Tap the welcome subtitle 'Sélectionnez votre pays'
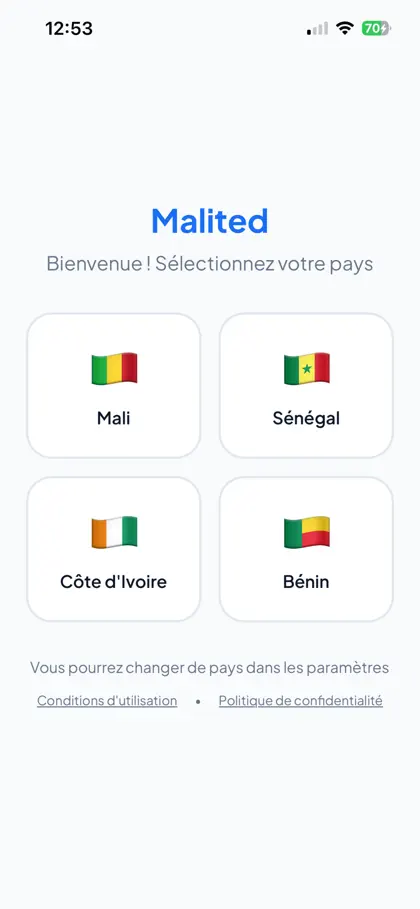 (x=264, y=264)
